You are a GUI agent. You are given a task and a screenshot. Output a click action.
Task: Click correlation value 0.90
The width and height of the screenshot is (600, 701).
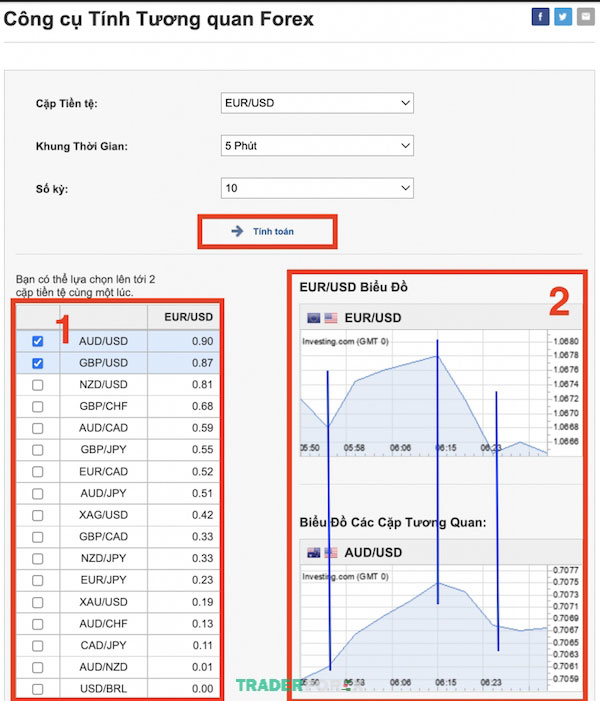tap(203, 341)
